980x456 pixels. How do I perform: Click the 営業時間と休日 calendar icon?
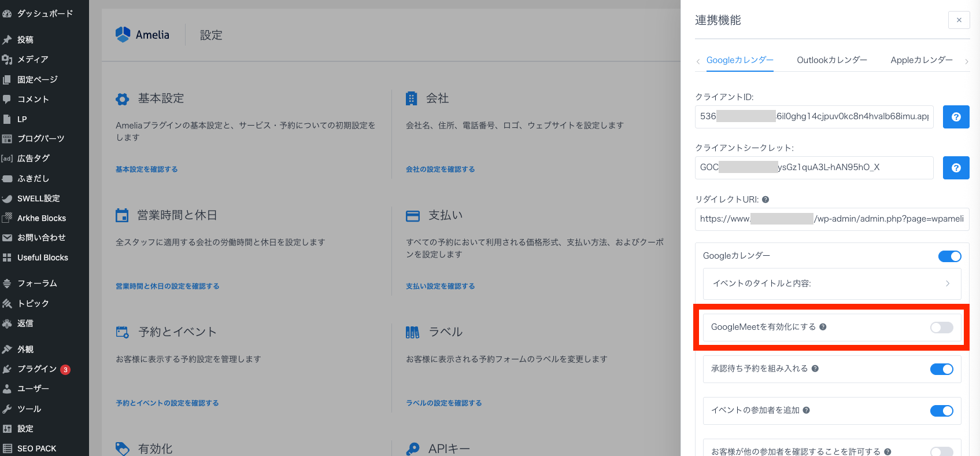pyautogui.click(x=122, y=216)
